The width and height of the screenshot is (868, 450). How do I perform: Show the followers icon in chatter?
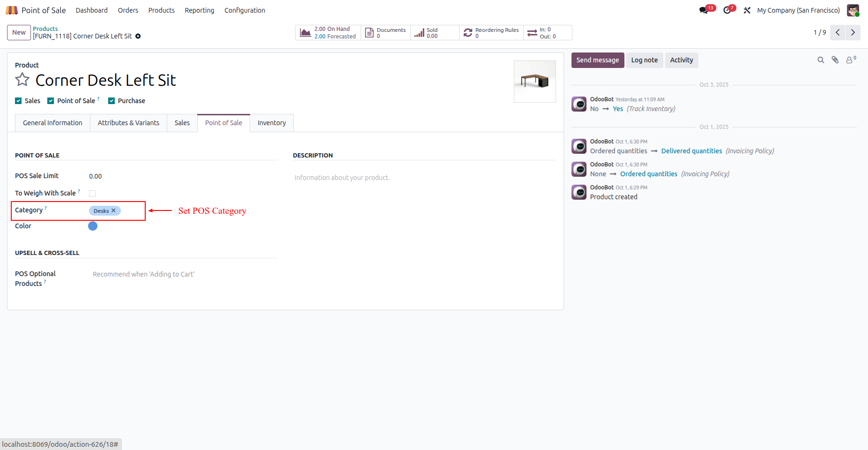(851, 60)
